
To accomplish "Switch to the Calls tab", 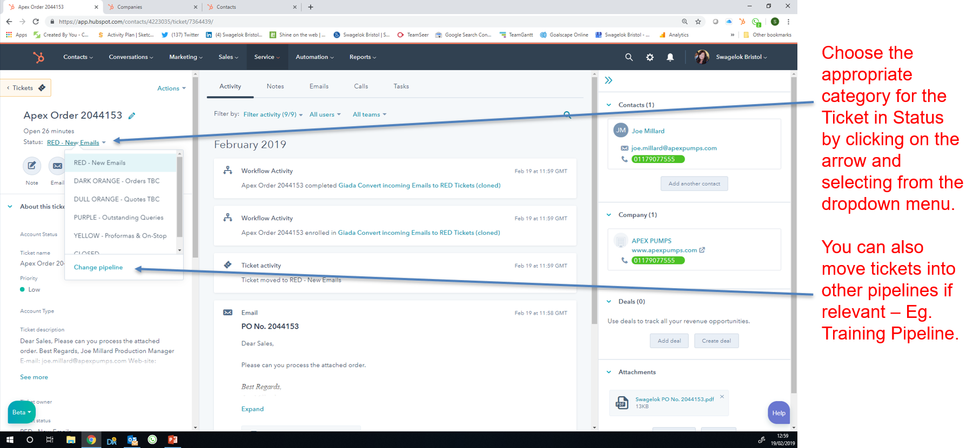I will point(361,86).
